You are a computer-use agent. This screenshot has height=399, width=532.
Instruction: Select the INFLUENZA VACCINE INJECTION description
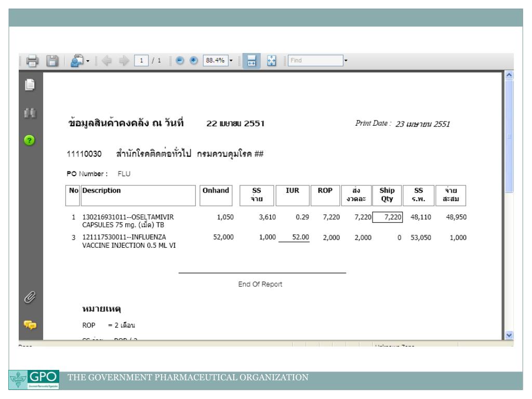pyautogui.click(x=129, y=241)
